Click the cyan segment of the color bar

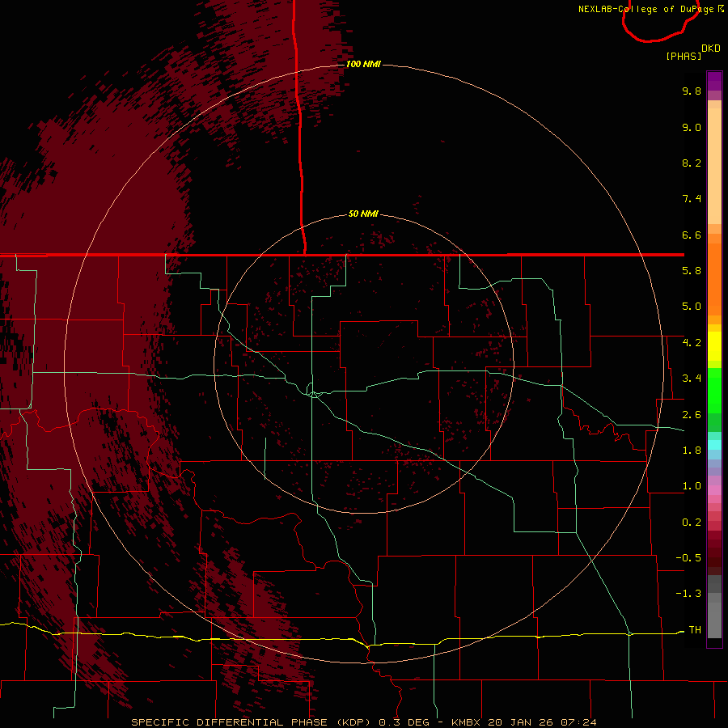(714, 445)
